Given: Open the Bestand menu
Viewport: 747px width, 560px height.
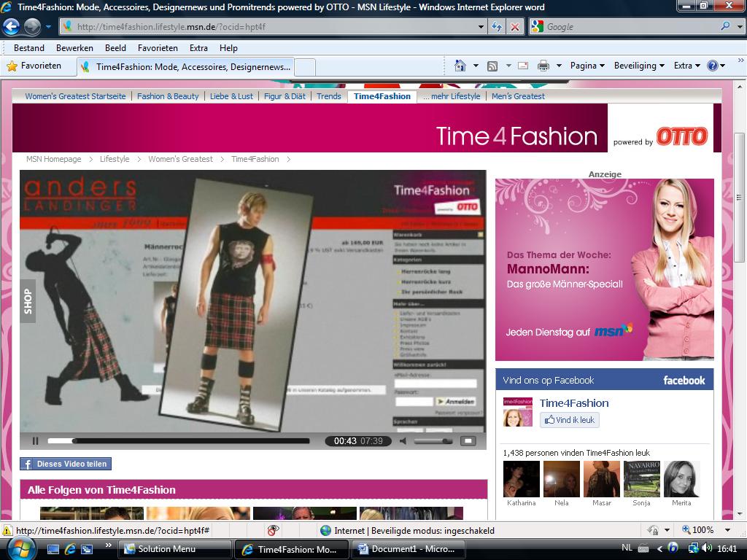Looking at the screenshot, I should (29, 48).
